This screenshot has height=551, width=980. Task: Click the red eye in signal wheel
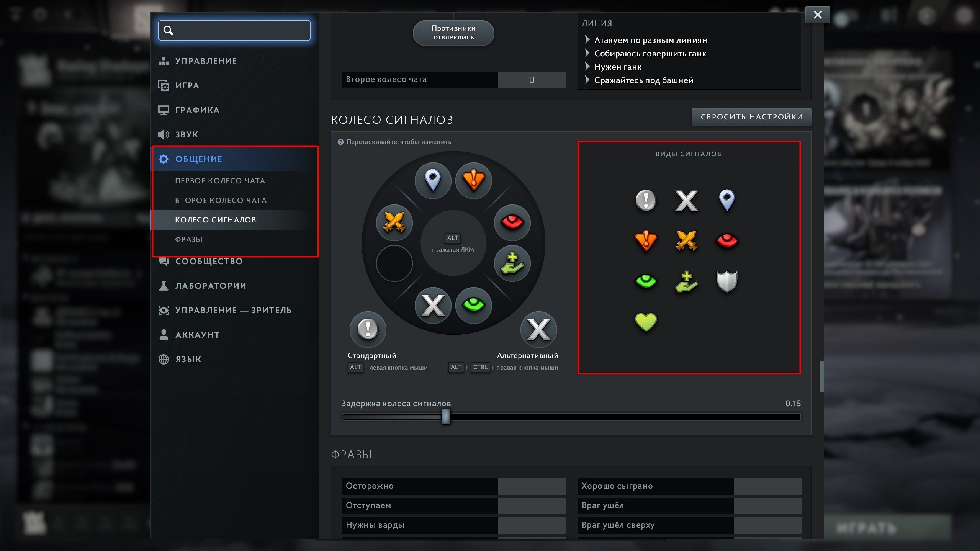point(512,222)
